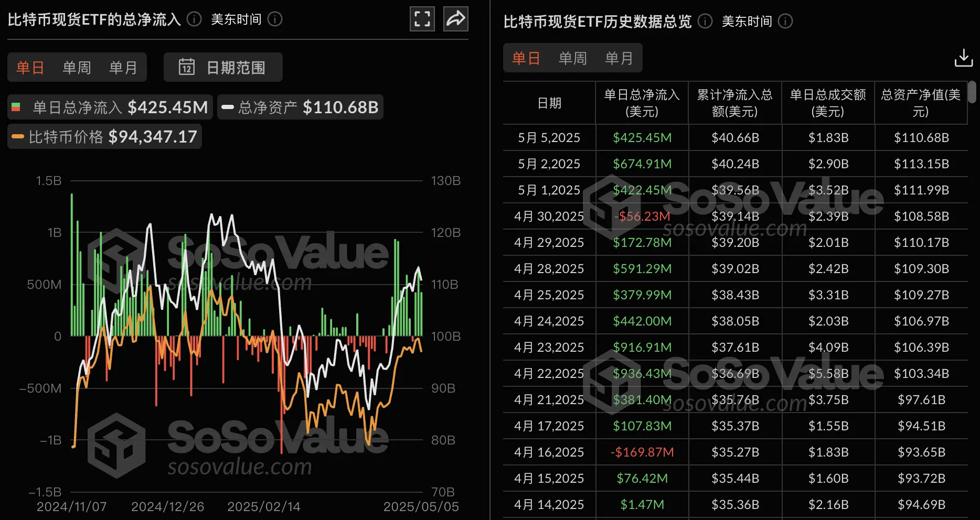The width and height of the screenshot is (980, 520).
Task: Click the info icon next to left panel 美东时间
Action: pyautogui.click(x=274, y=19)
